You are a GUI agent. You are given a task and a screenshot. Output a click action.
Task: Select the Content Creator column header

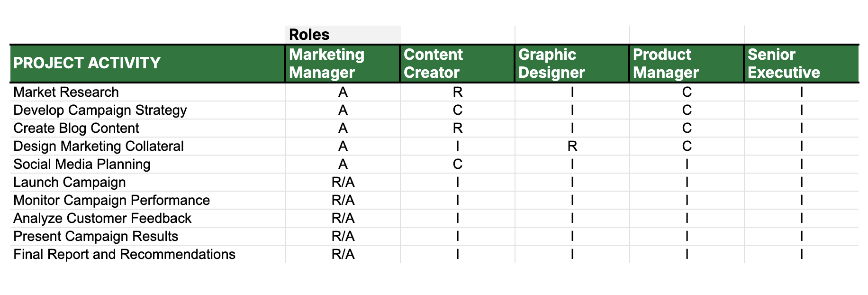click(x=433, y=64)
